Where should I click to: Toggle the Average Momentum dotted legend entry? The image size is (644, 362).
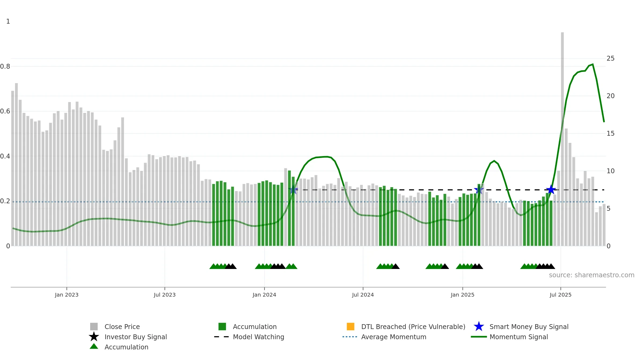click(x=350, y=337)
